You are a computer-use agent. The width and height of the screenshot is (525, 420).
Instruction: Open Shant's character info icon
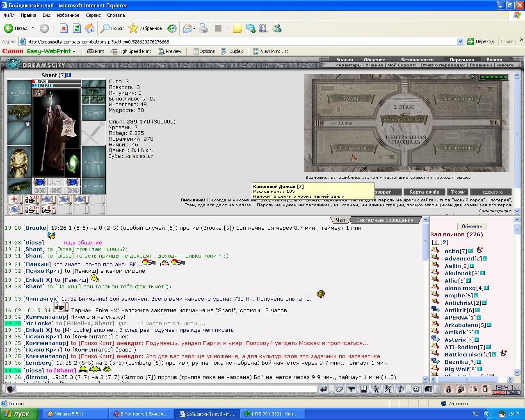click(x=69, y=75)
